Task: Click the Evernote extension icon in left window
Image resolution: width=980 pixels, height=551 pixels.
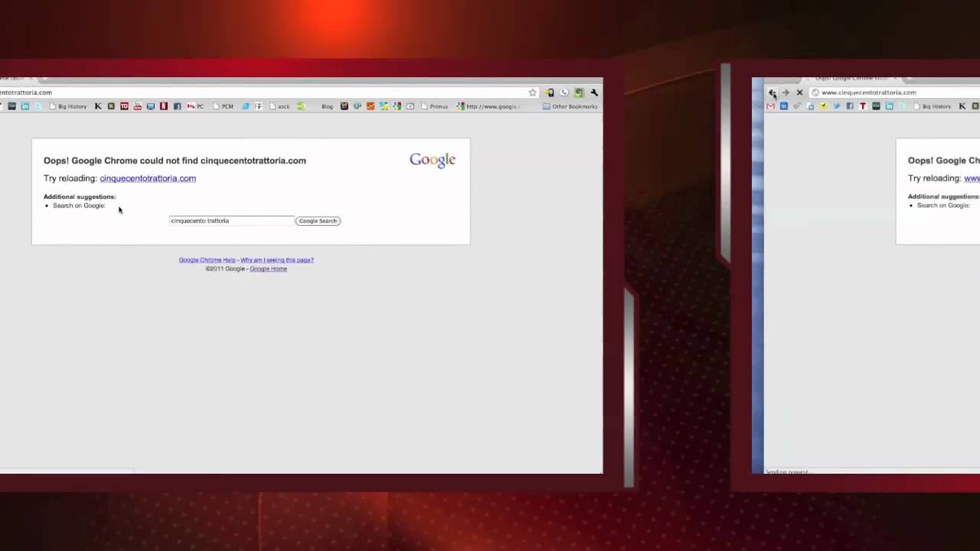Action: tap(579, 93)
